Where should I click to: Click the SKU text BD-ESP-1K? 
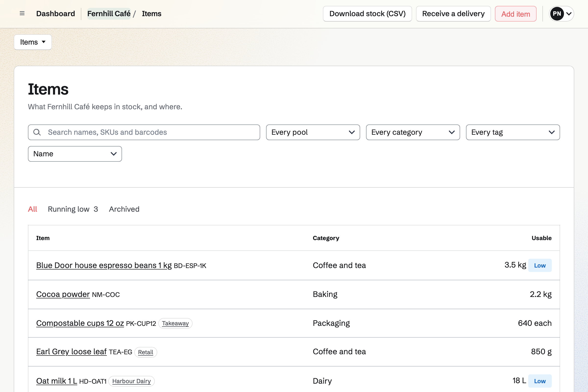[190, 266]
